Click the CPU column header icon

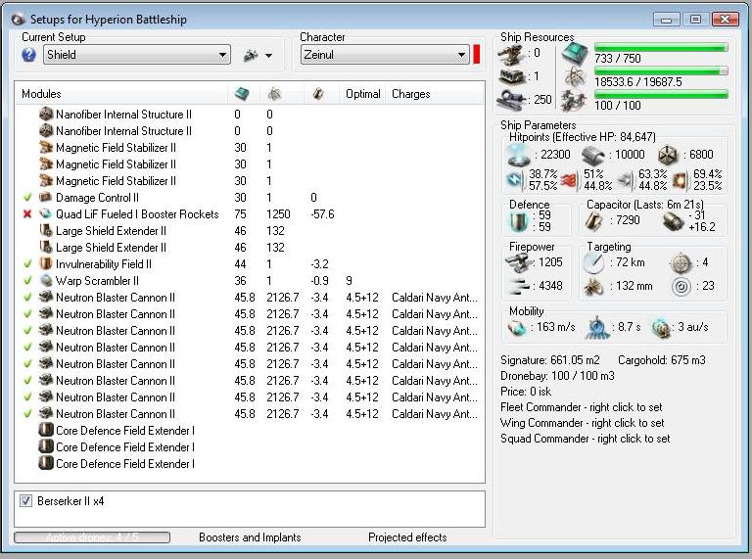pyautogui.click(x=241, y=94)
